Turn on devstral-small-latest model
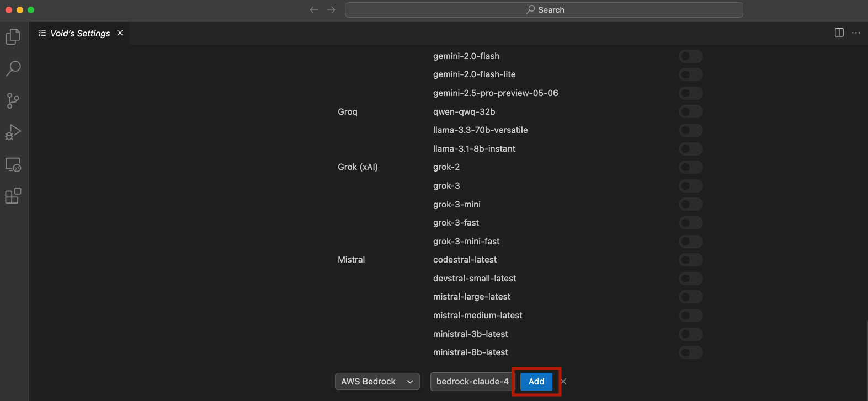This screenshot has width=868, height=401. (x=690, y=279)
